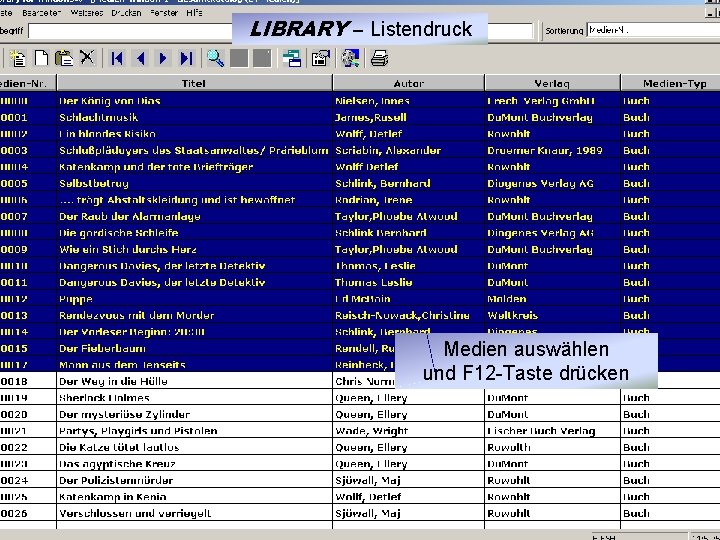Select the title 'Der König von Dias'
Image resolution: width=720 pixels, height=540 pixels.
pos(110,101)
